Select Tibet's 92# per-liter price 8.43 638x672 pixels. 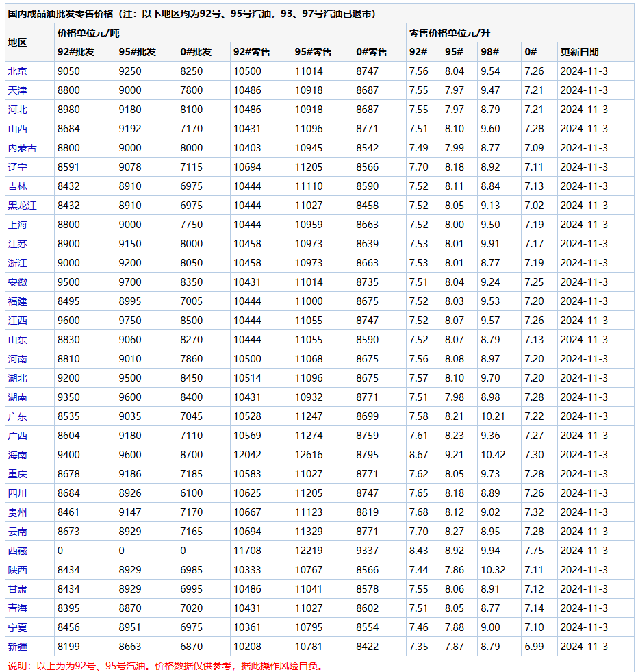(x=418, y=551)
